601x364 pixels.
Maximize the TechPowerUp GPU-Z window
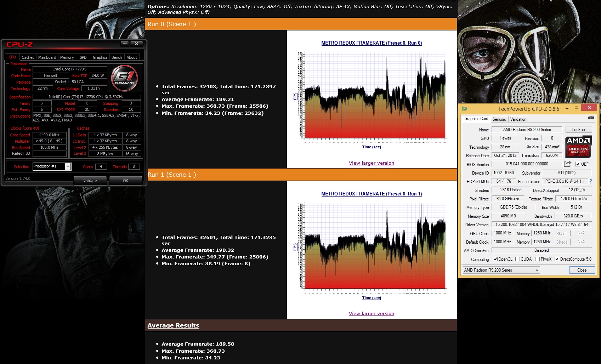(577, 108)
